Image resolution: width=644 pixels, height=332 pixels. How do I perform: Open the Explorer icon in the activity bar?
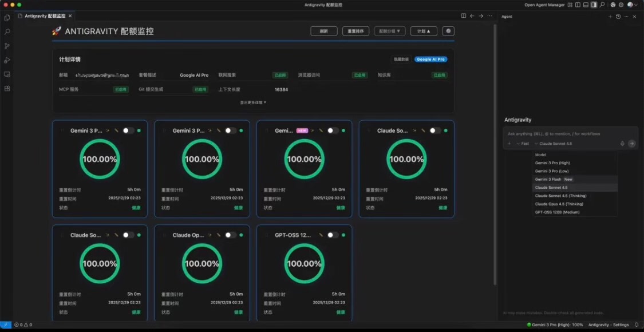7,18
